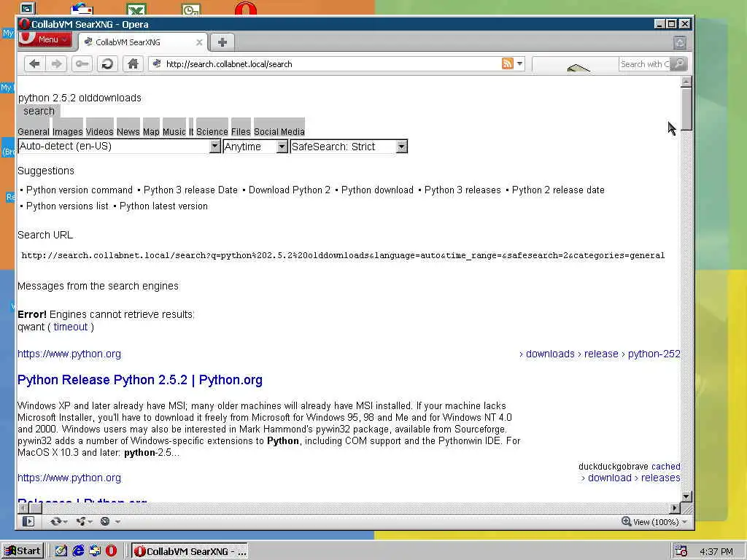Image resolution: width=747 pixels, height=560 pixels.
Task: Go to the Home page button
Action: click(133, 64)
